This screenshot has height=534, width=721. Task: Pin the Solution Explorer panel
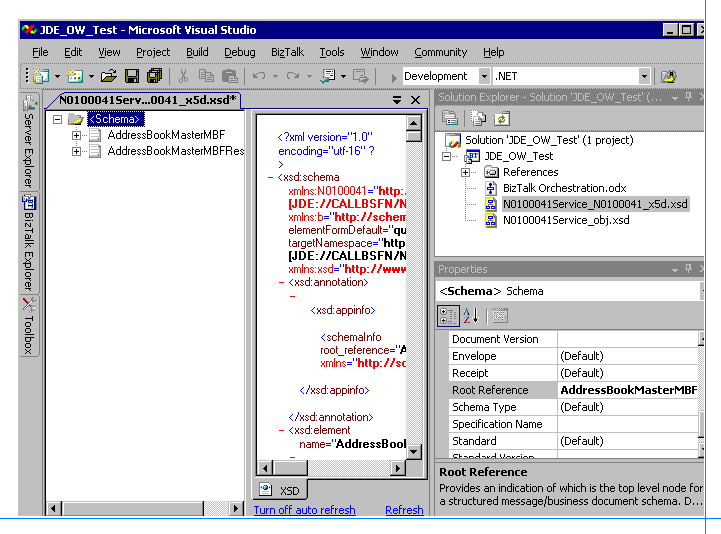coord(688,97)
